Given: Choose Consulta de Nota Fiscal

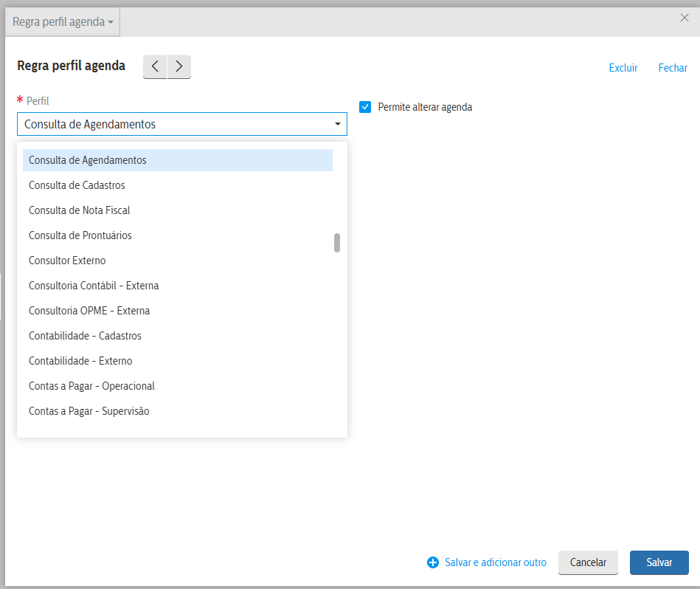Looking at the screenshot, I should coord(178,210).
